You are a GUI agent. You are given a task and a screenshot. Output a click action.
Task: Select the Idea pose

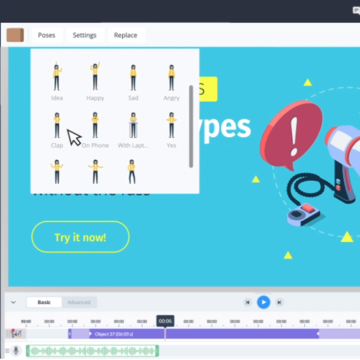point(57,81)
